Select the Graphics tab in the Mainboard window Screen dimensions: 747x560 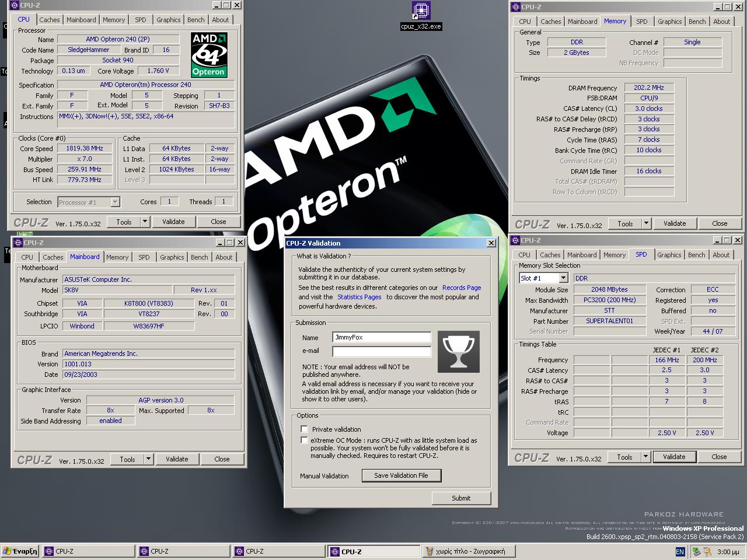(172, 257)
